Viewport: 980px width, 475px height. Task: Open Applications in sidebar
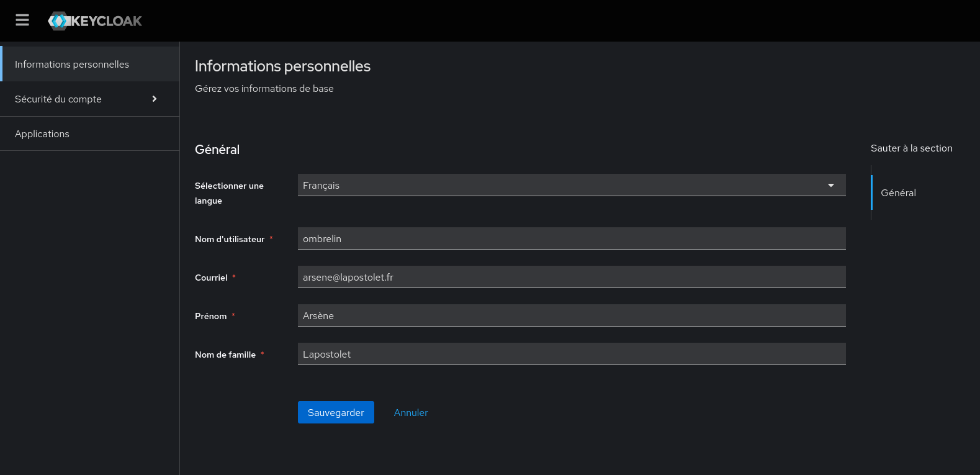pos(89,133)
